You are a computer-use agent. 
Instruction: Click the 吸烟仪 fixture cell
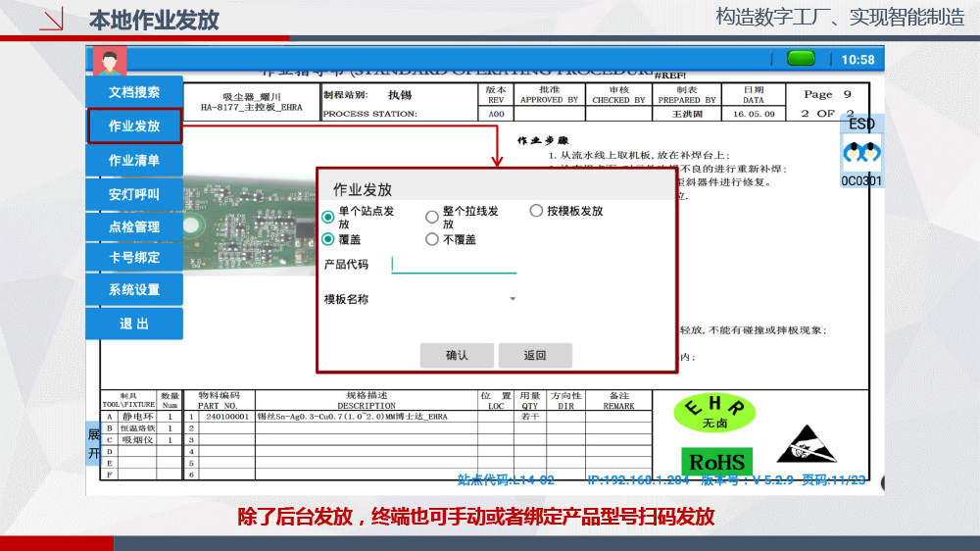coord(137,439)
